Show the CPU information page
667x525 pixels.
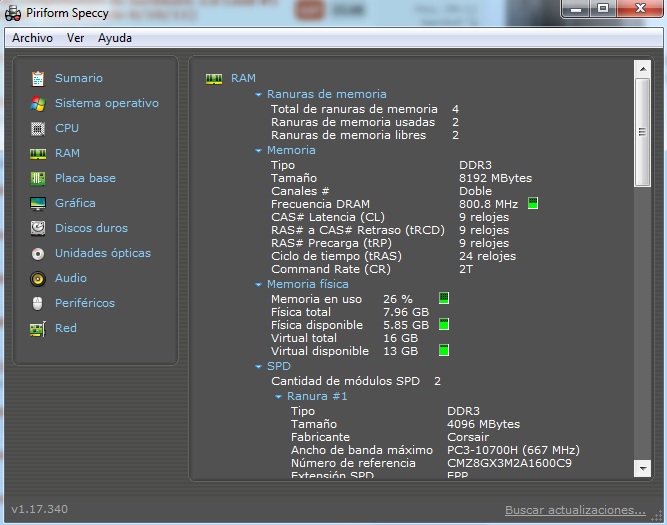[67, 128]
